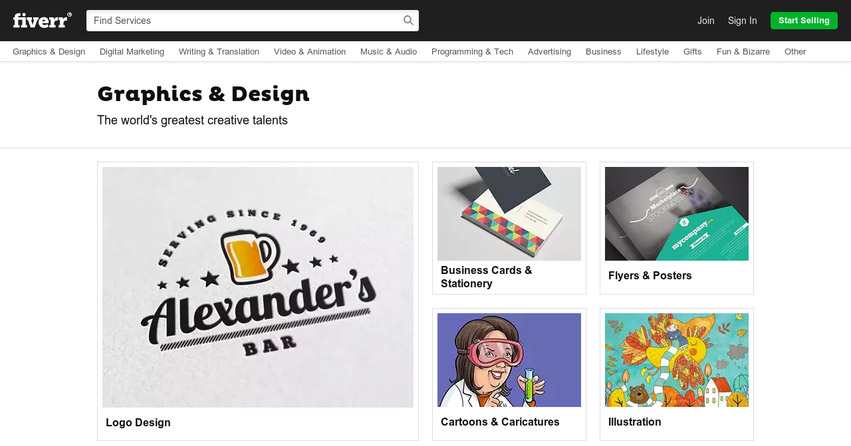This screenshot has width=851, height=446.
Task: Go to the Fiverr logo home
Action: tap(42, 21)
